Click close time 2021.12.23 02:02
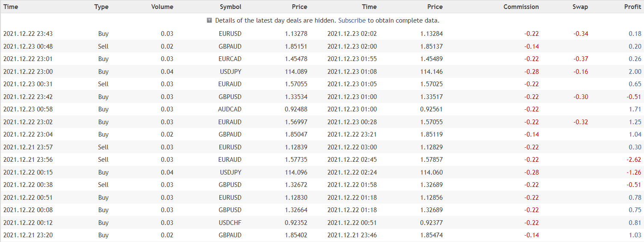 352,34
